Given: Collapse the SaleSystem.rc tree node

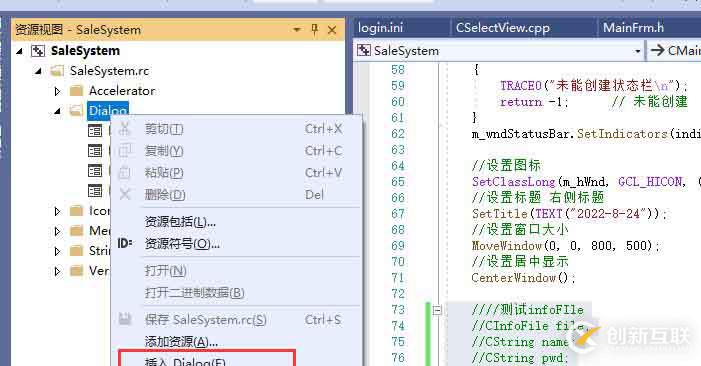Looking at the screenshot, I should click(x=38, y=71).
